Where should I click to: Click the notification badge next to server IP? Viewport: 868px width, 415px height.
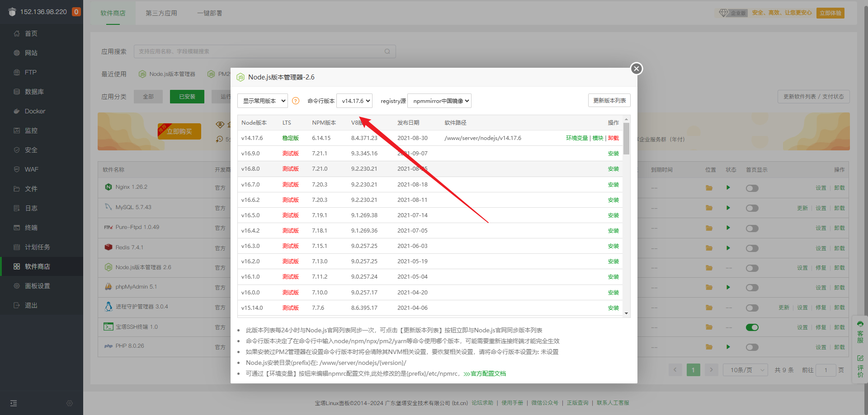coord(76,12)
